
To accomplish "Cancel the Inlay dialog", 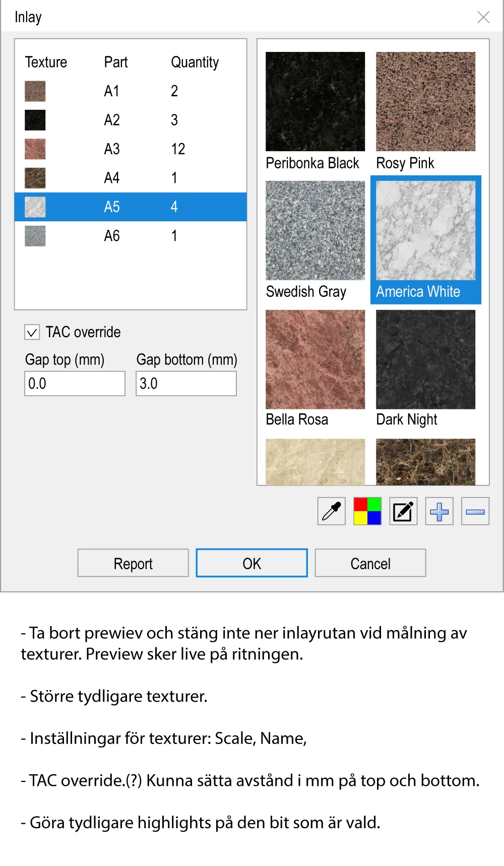I will (x=370, y=563).
